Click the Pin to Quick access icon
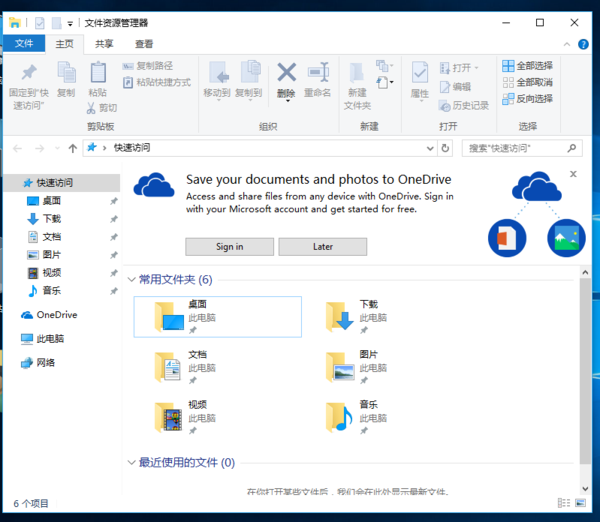 point(29,72)
